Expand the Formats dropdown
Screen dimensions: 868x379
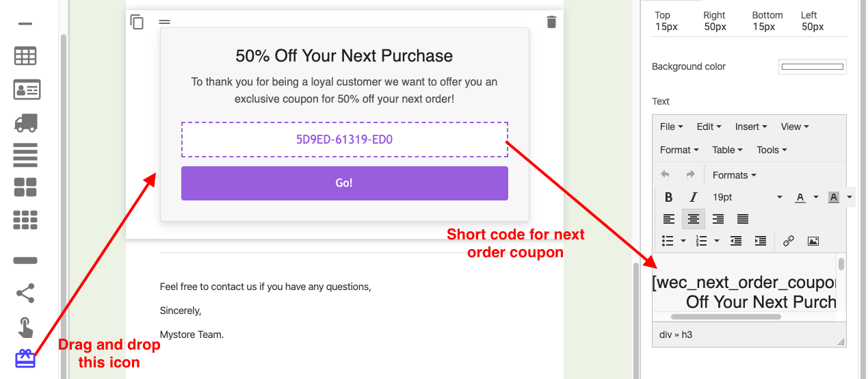(x=734, y=175)
